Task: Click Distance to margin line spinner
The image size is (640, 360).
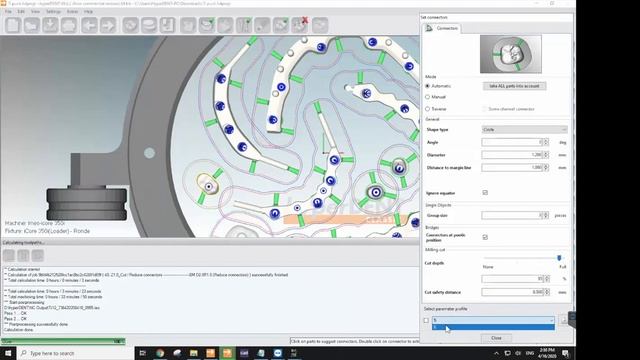Action: click(546, 167)
